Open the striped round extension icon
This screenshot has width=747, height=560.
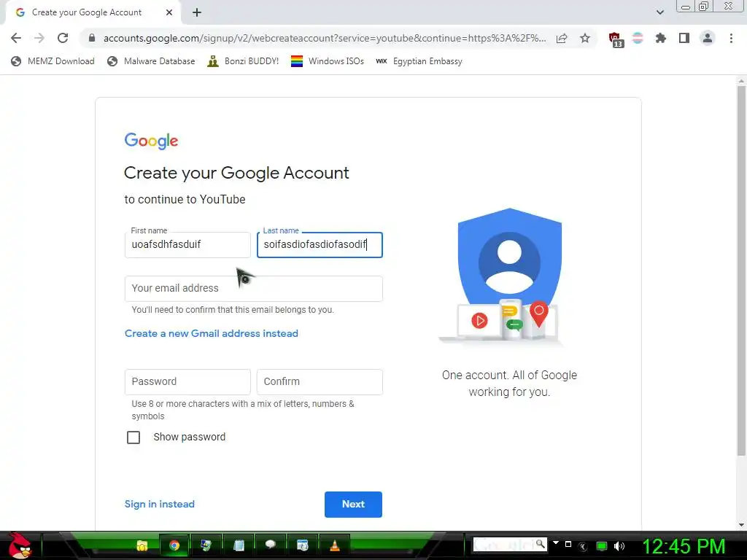638,38
